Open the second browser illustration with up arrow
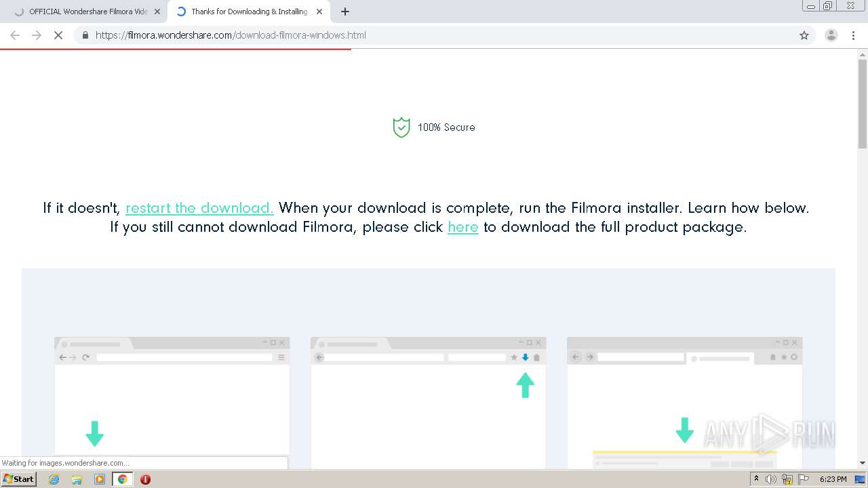 click(428, 403)
